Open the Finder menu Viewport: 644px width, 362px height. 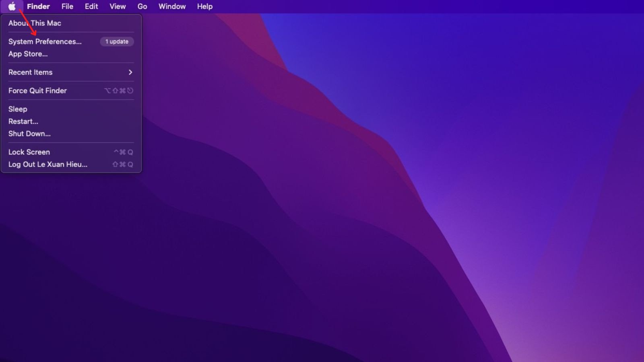pos(39,6)
